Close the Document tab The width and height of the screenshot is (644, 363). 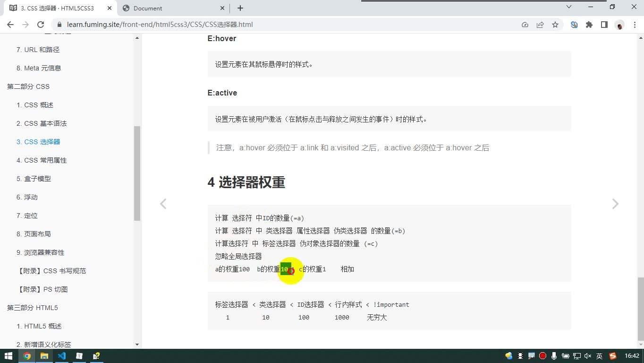pos(223,8)
